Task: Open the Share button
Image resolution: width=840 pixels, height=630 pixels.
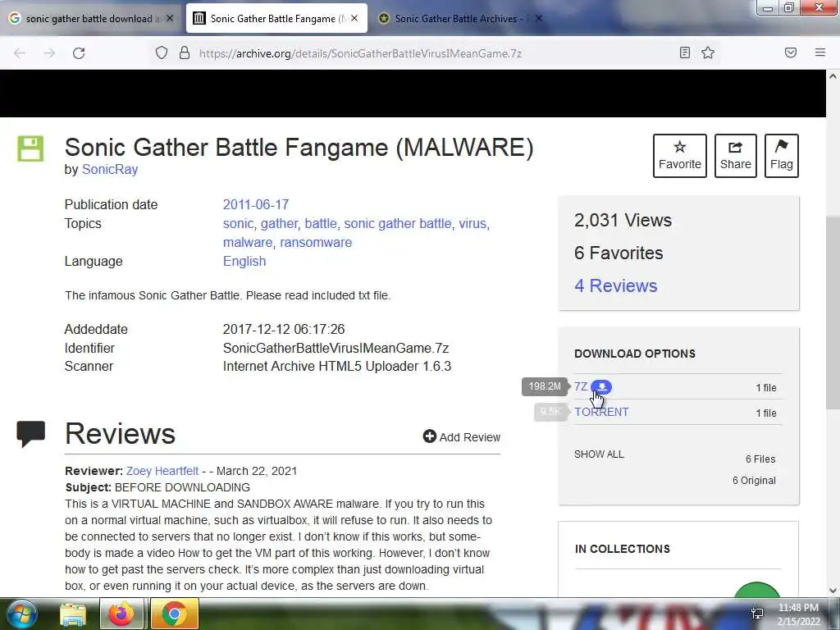Action: [x=736, y=155]
